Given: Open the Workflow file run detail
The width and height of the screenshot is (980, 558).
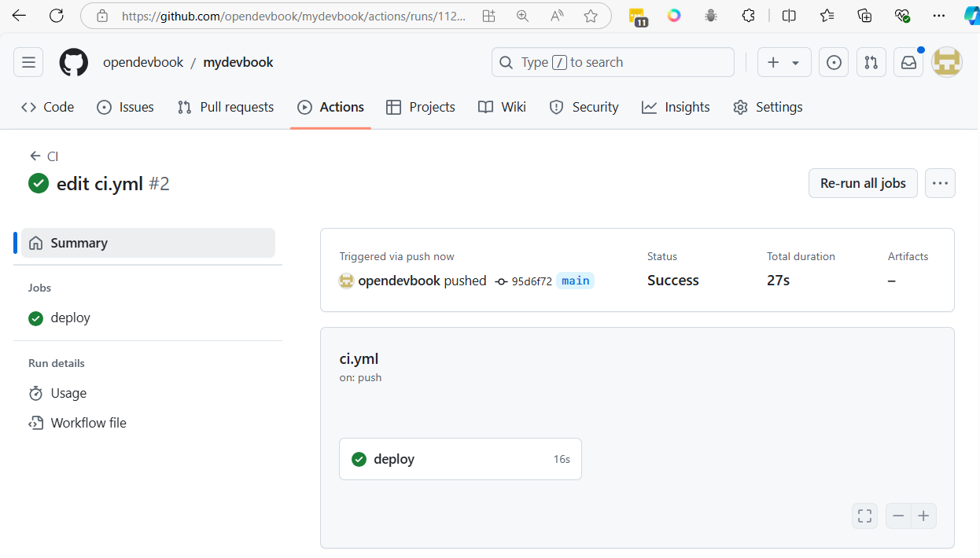Looking at the screenshot, I should 88,423.
